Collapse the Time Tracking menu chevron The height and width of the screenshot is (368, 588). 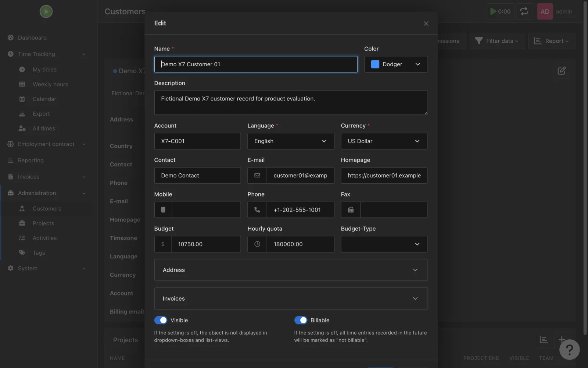point(84,54)
